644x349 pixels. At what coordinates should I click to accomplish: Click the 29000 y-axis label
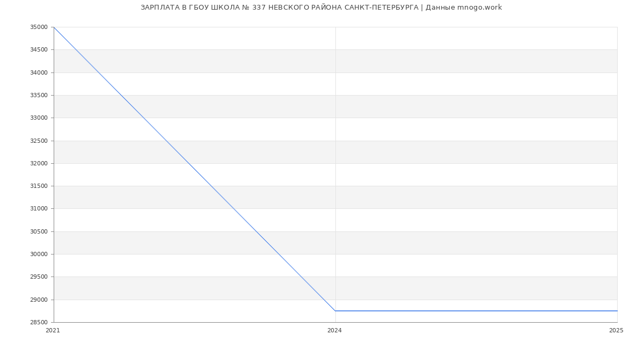[39, 300]
